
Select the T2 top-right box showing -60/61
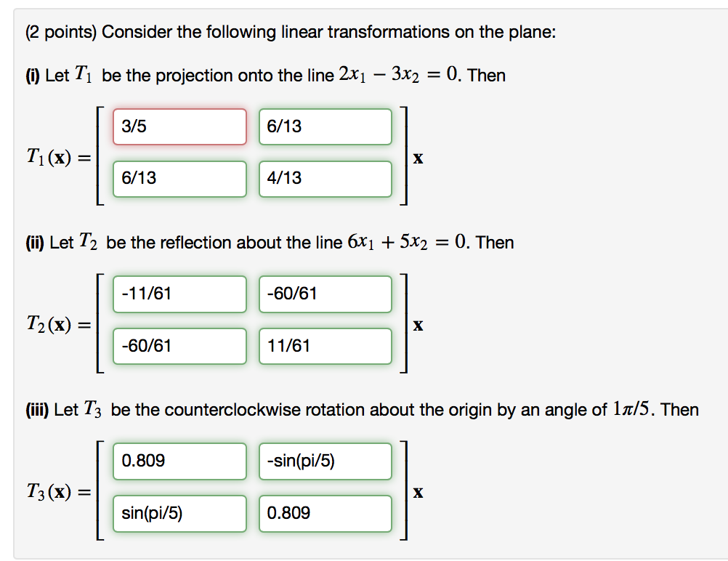point(325,294)
